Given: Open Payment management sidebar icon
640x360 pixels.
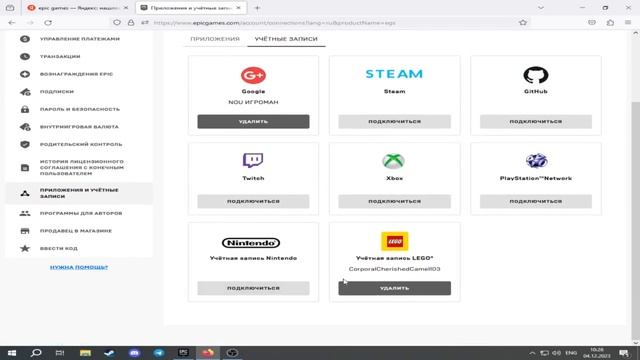Looking at the screenshot, I should (25, 39).
